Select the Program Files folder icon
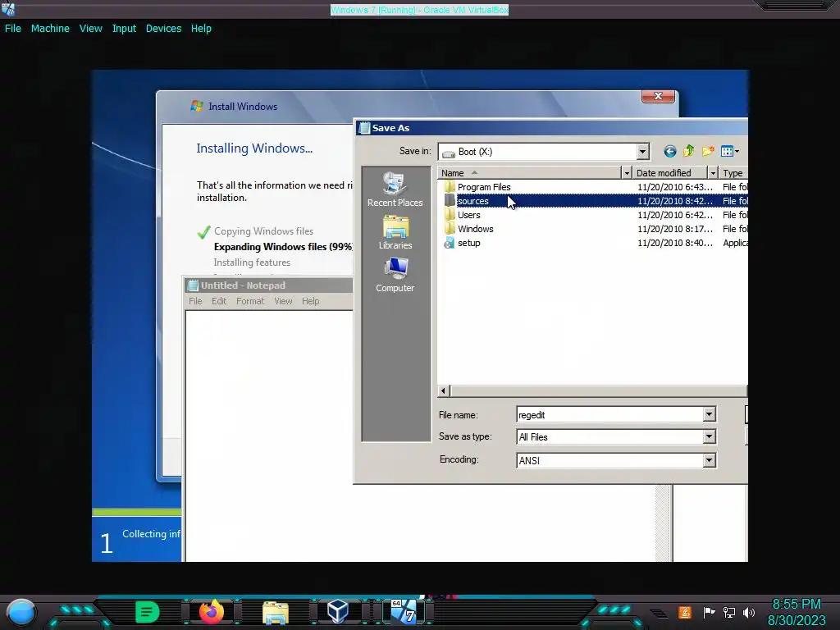The height and width of the screenshot is (630, 840). pyautogui.click(x=450, y=187)
